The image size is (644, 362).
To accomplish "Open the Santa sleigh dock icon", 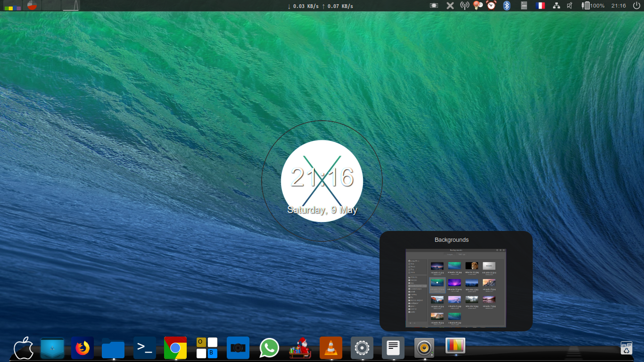I will (300, 348).
